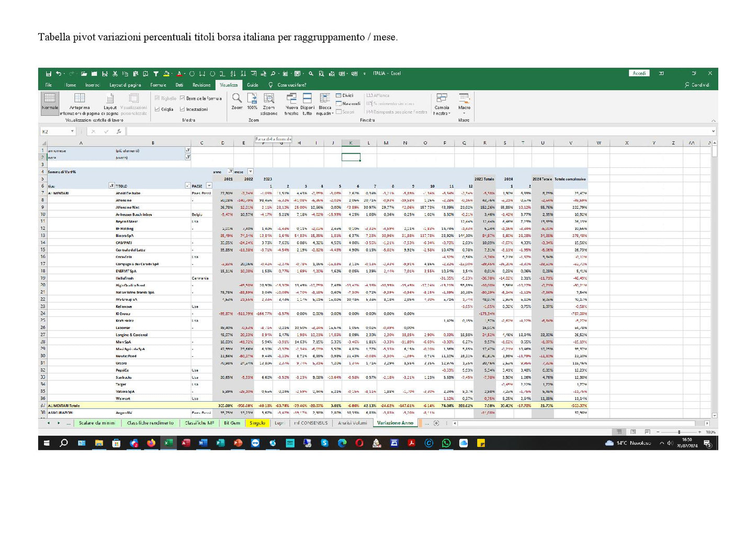Click into the formula bar input

tap(419, 132)
